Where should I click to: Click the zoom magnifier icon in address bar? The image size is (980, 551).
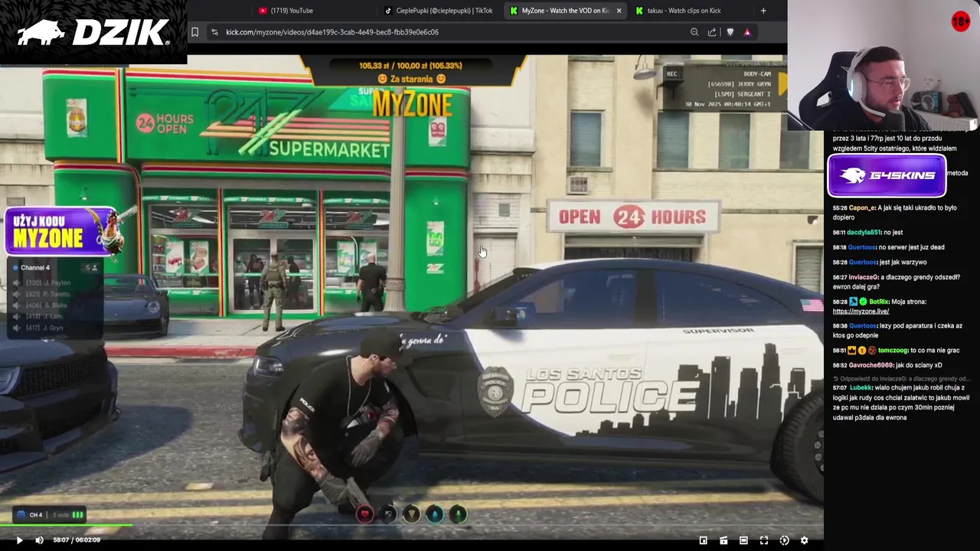[694, 32]
